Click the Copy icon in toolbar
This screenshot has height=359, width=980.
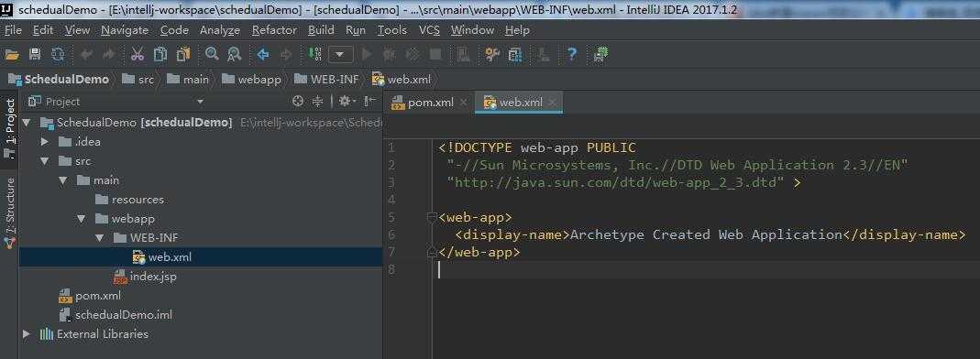[160, 55]
